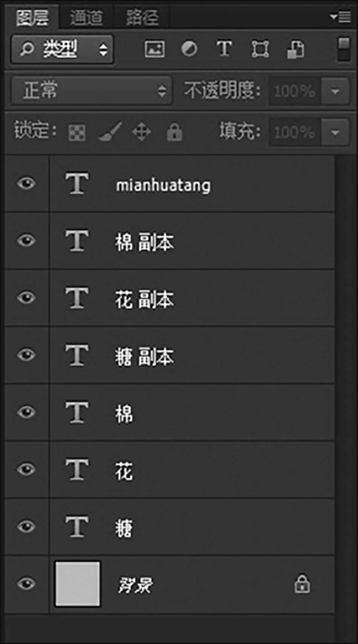Switch to the 通道 channels tab

pyautogui.click(x=86, y=18)
